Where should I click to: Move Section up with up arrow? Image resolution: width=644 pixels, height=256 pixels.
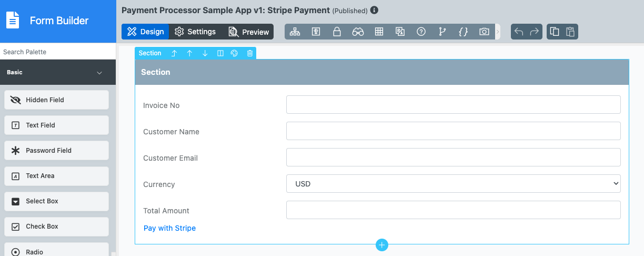189,53
